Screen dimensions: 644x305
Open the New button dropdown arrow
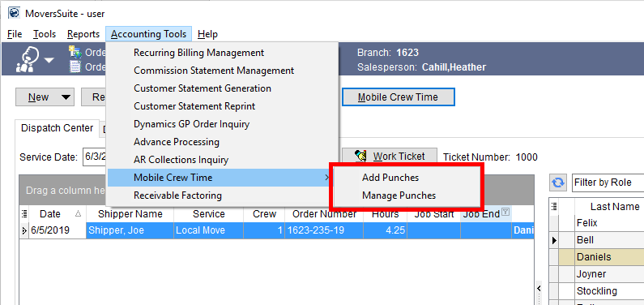coord(66,97)
